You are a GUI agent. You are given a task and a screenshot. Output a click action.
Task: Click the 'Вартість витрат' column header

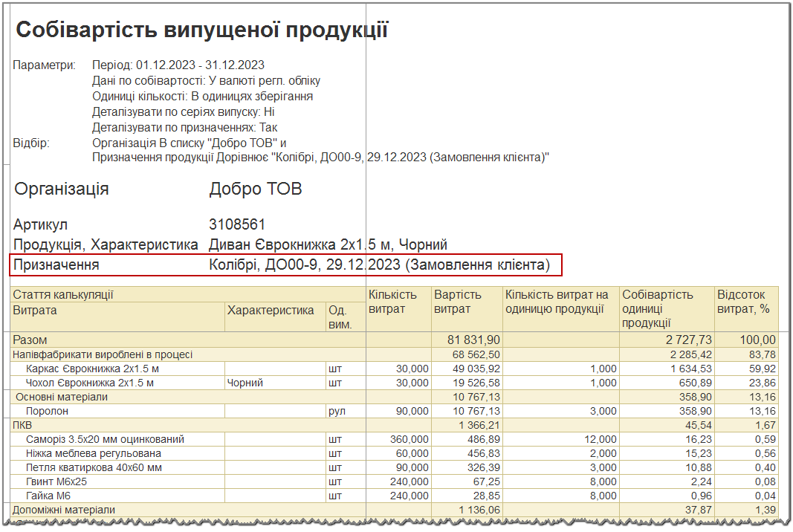[x=457, y=301]
